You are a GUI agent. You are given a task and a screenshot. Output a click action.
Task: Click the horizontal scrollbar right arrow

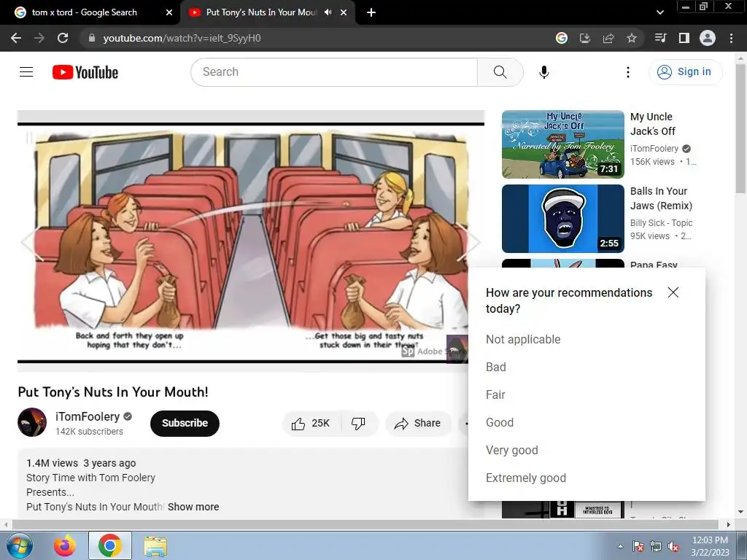(728, 524)
